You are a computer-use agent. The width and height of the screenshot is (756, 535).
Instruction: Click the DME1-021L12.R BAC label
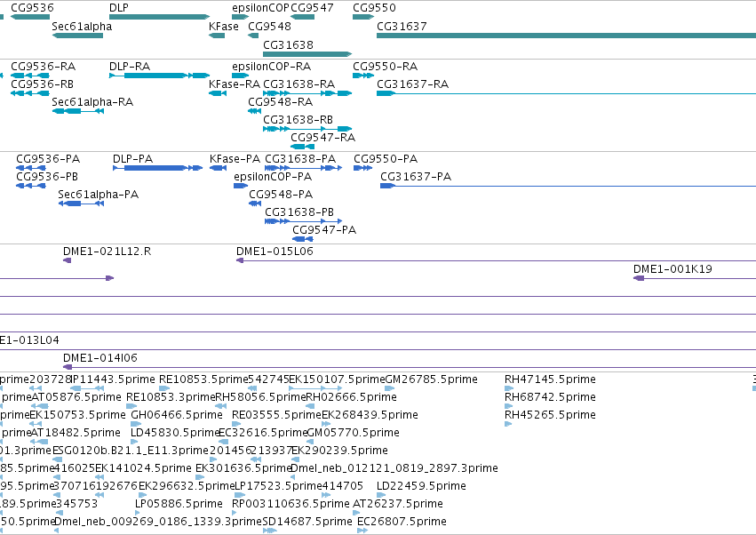coord(107,252)
